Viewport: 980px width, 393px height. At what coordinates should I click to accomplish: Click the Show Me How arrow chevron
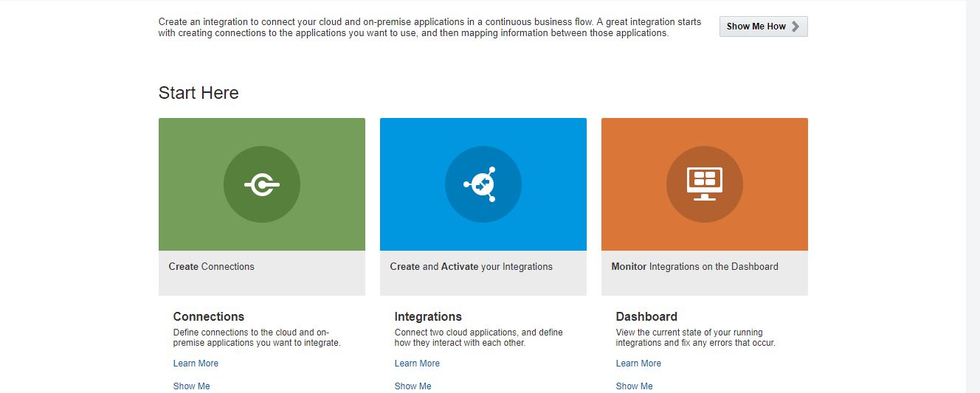pos(796,27)
